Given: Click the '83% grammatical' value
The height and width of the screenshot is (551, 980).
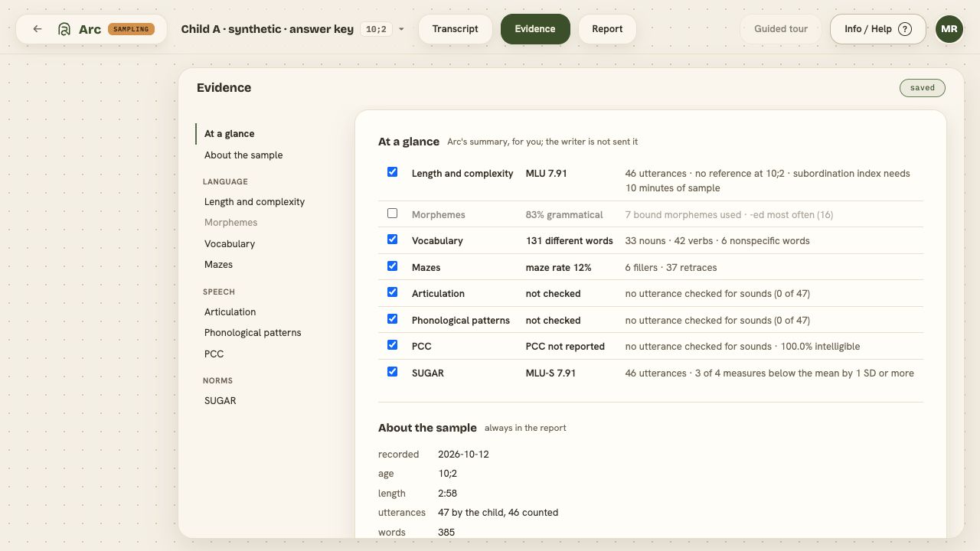Looking at the screenshot, I should point(564,215).
